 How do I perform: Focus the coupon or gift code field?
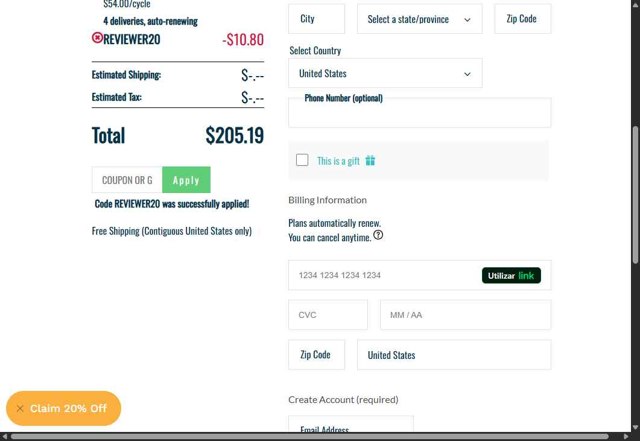127,180
